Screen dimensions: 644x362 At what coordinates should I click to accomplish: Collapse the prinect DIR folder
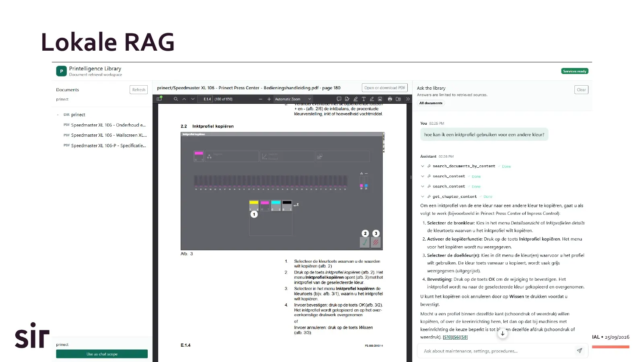(x=58, y=115)
